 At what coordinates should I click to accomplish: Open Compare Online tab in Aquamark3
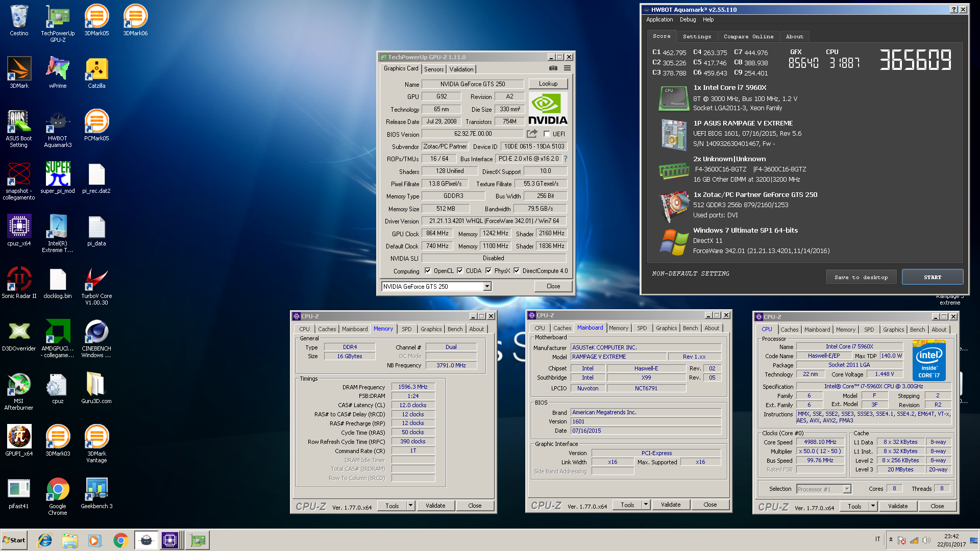(x=748, y=37)
